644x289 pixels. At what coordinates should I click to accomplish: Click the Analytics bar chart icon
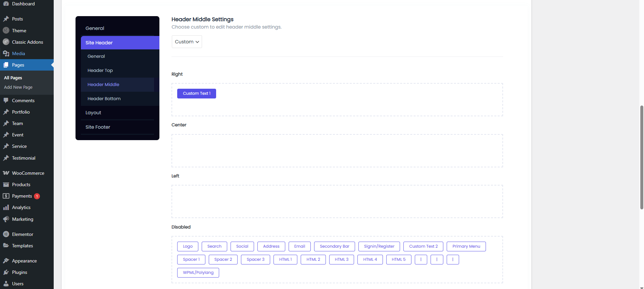point(6,207)
